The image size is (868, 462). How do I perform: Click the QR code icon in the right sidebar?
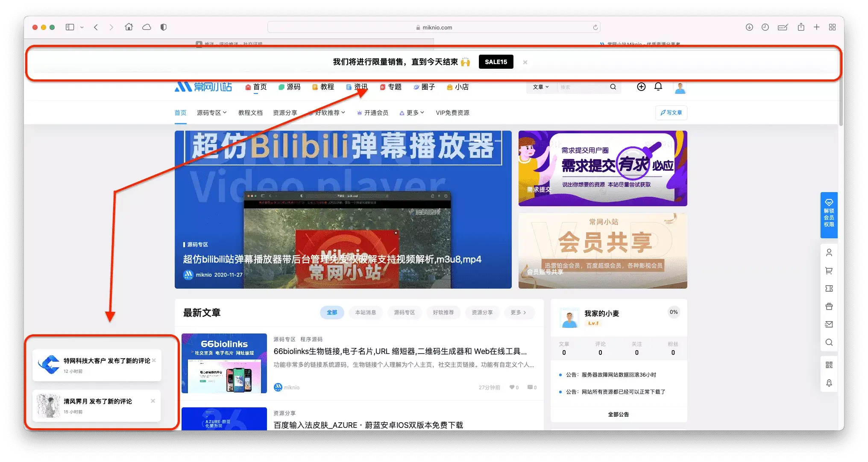(829, 365)
